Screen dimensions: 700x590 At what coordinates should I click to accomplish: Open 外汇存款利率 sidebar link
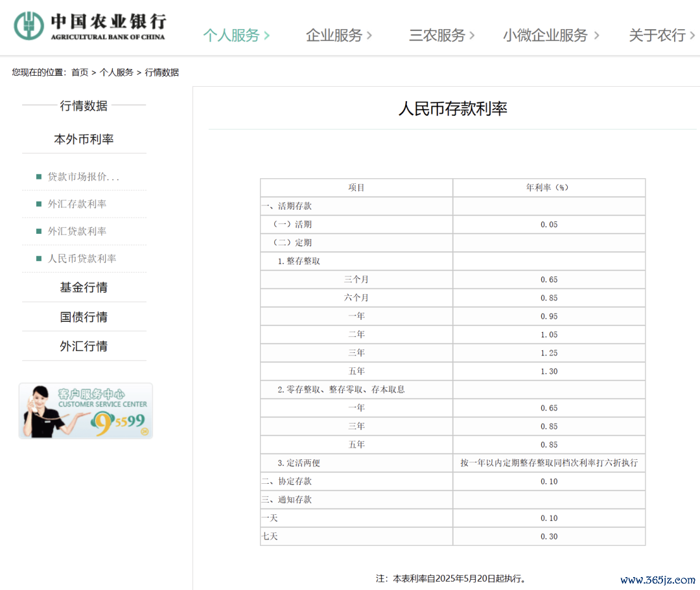(76, 204)
